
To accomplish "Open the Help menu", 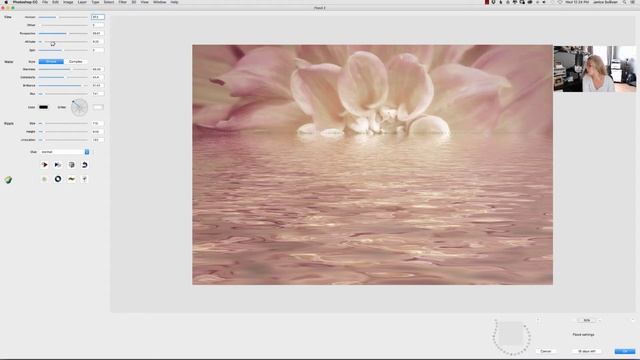I will [x=174, y=2].
